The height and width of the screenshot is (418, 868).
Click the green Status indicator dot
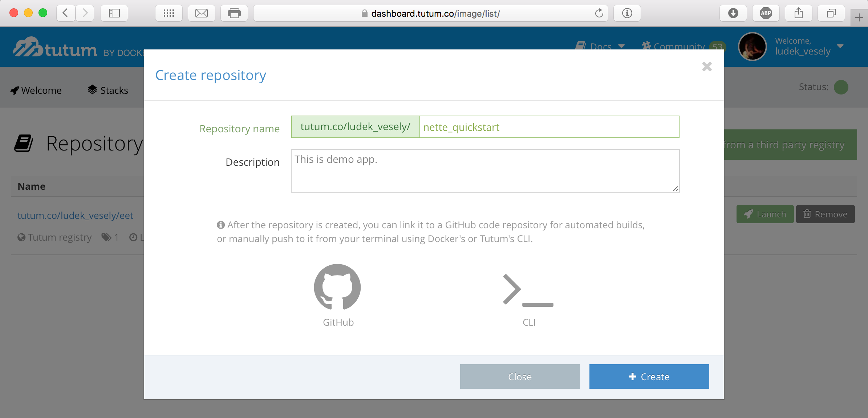[841, 87]
